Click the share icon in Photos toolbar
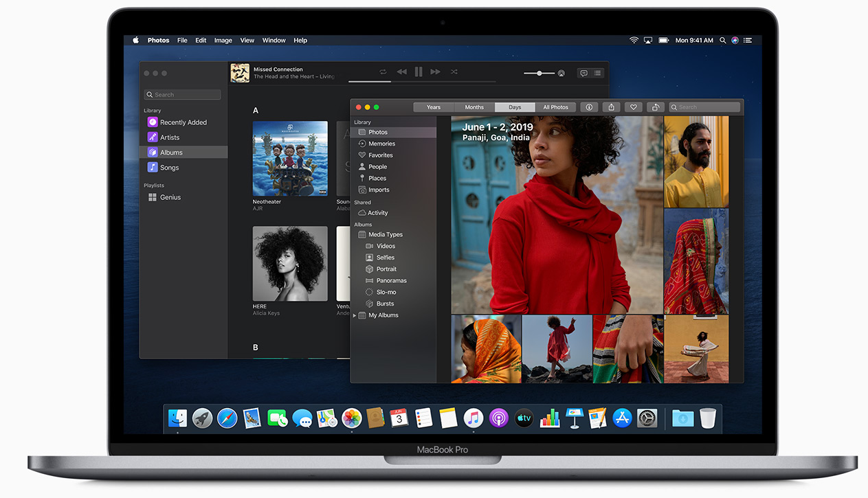The height and width of the screenshot is (498, 868). pyautogui.click(x=611, y=107)
